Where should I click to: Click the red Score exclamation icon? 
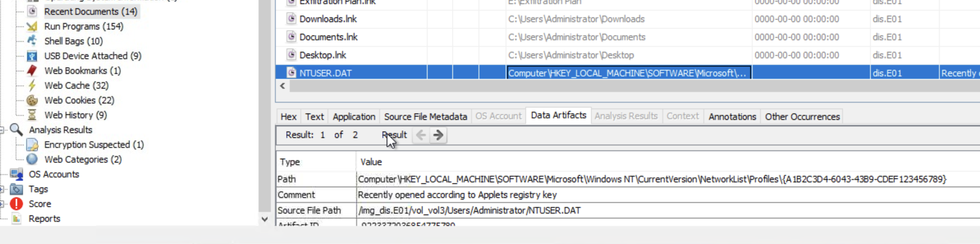[x=16, y=204]
